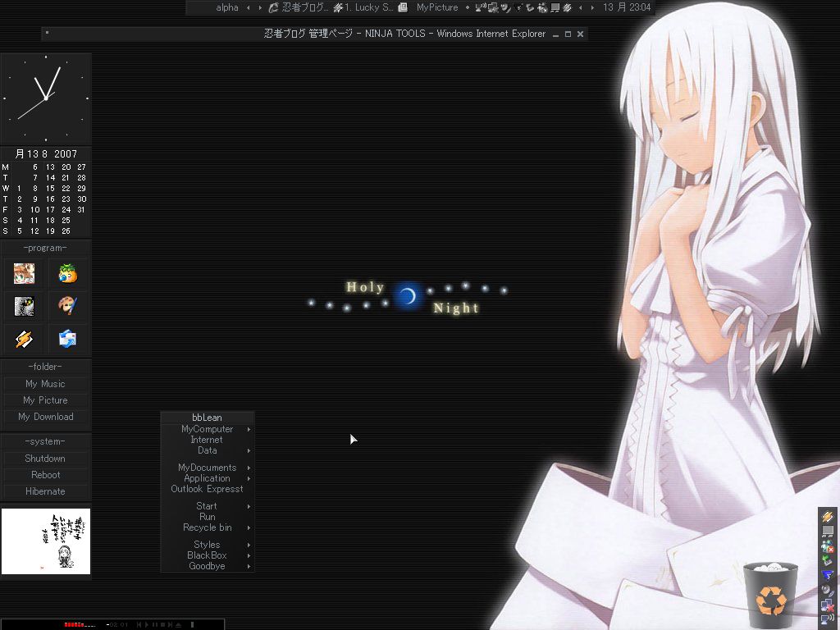Open the orange fruit character program icon
Image resolution: width=840 pixels, height=630 pixels.
(x=67, y=274)
